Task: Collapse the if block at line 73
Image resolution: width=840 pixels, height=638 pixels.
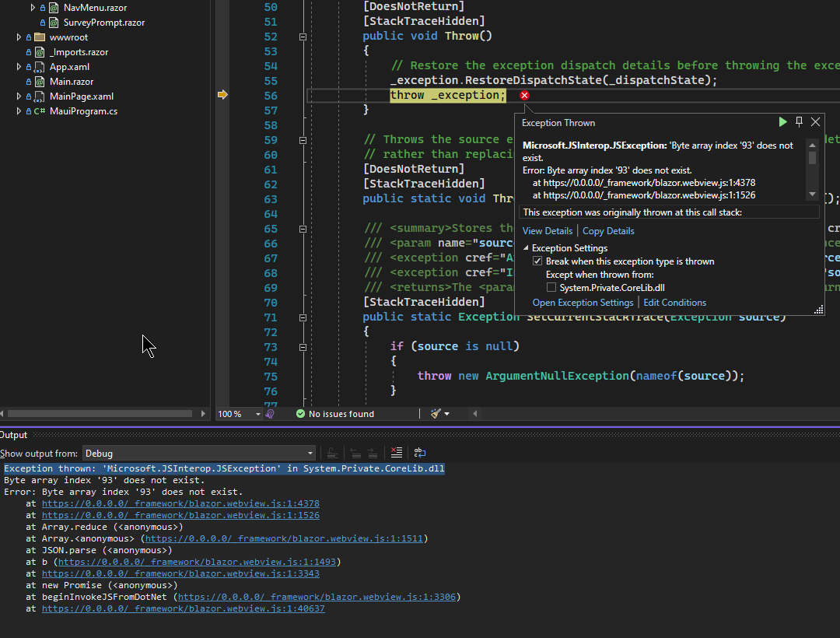Action: 303,347
